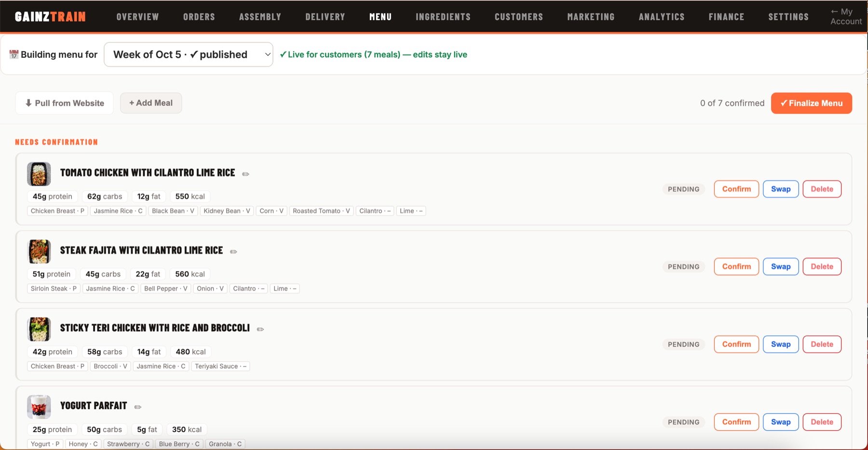The image size is (868, 450).
Task: Click the Add Meal button
Action: [151, 103]
